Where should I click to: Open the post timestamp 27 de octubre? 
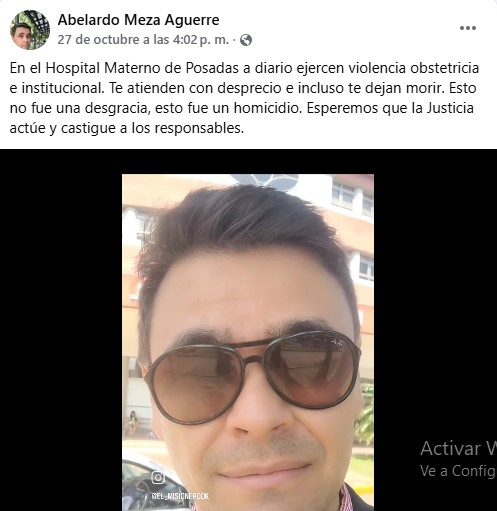143,40
